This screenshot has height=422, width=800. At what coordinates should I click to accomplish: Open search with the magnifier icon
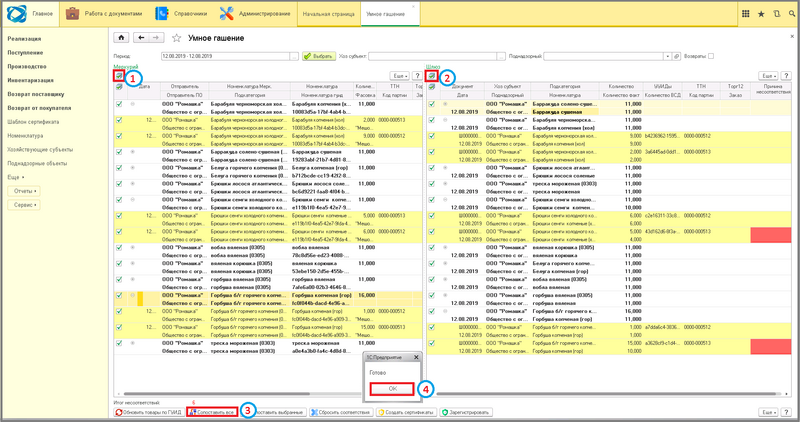(x=791, y=14)
